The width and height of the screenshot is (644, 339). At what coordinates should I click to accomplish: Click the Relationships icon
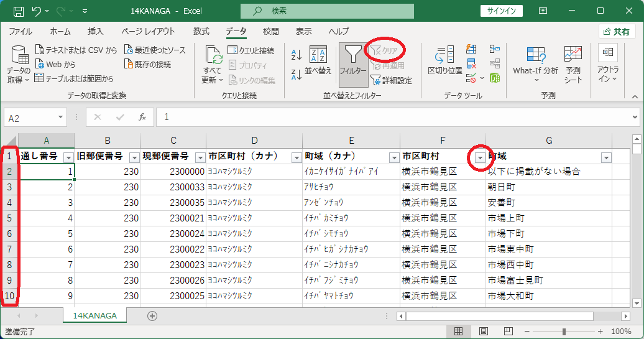[495, 63]
